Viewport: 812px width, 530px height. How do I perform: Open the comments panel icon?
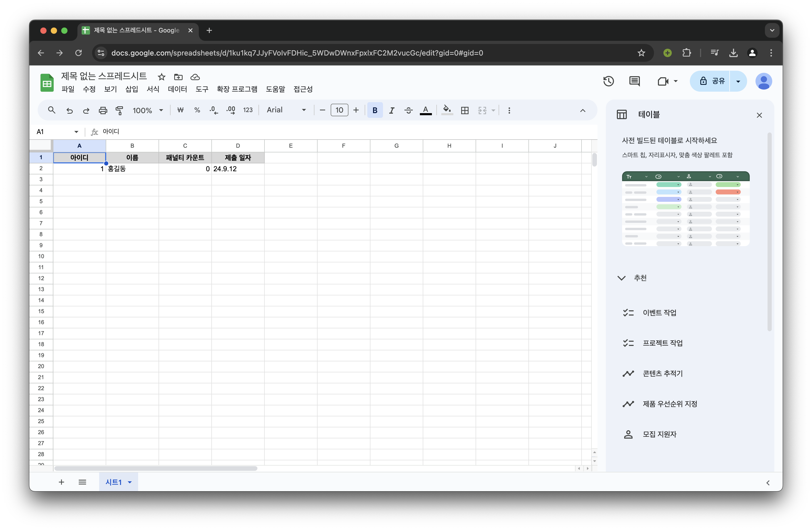[x=634, y=81]
